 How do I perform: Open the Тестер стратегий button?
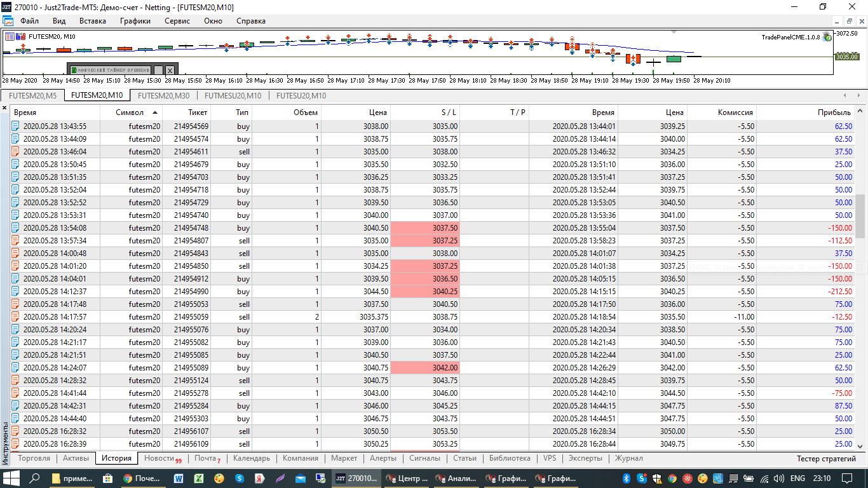(x=826, y=458)
